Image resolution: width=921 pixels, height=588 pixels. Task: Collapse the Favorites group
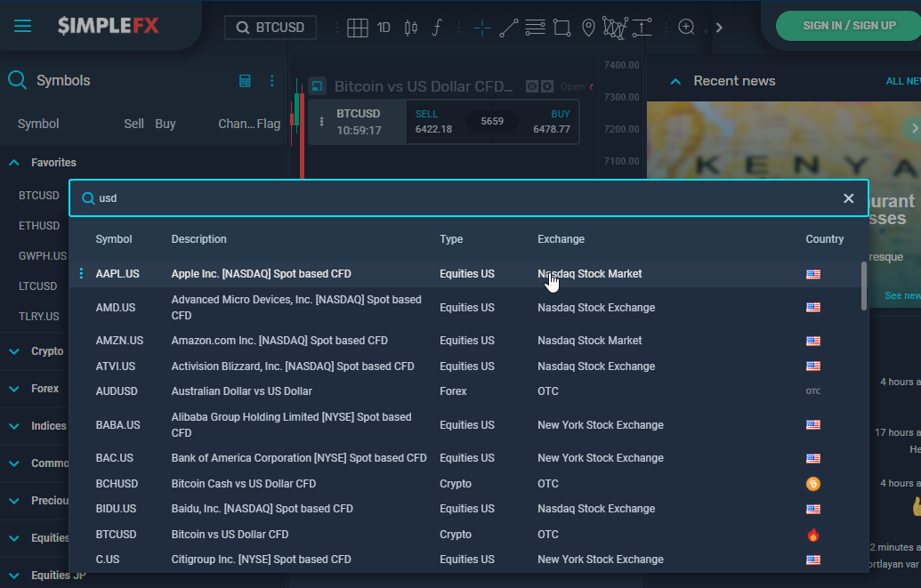pyautogui.click(x=14, y=163)
